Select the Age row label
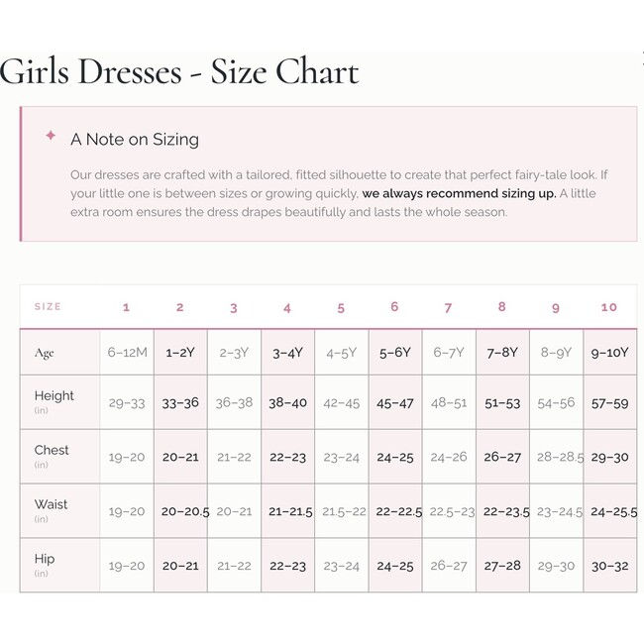The width and height of the screenshot is (644, 644). pos(45,353)
